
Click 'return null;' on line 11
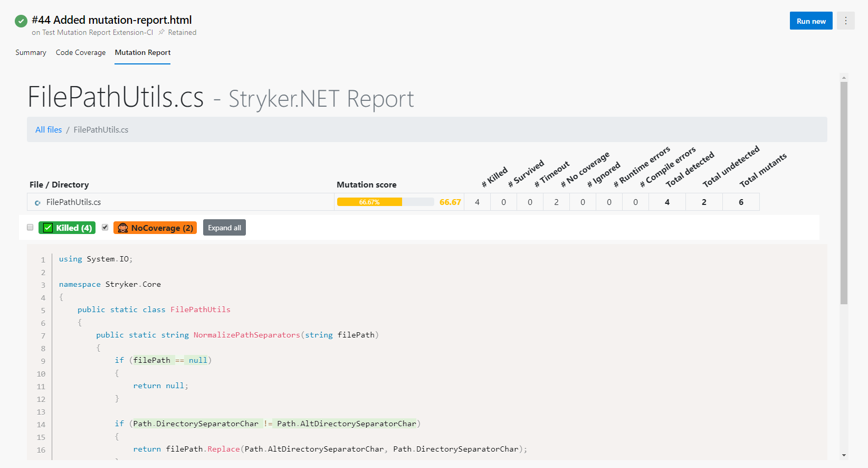click(160, 386)
